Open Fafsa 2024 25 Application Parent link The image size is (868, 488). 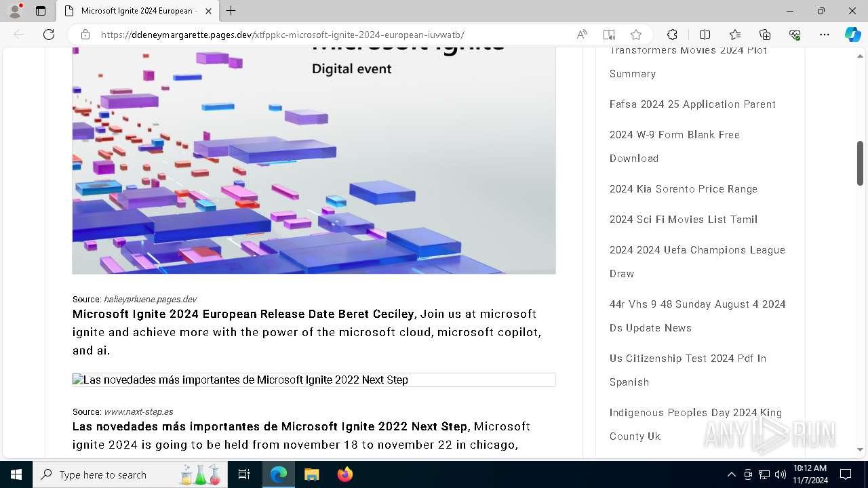coord(692,104)
